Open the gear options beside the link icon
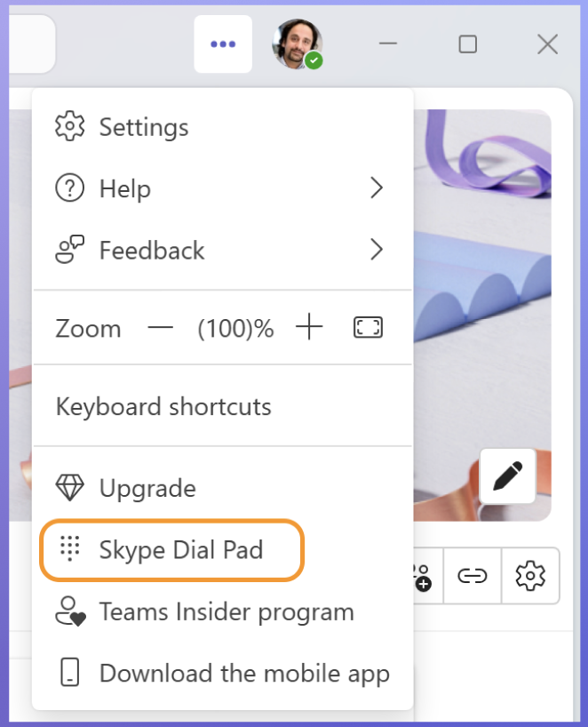Screen dimensions: 588x727 point(530,577)
